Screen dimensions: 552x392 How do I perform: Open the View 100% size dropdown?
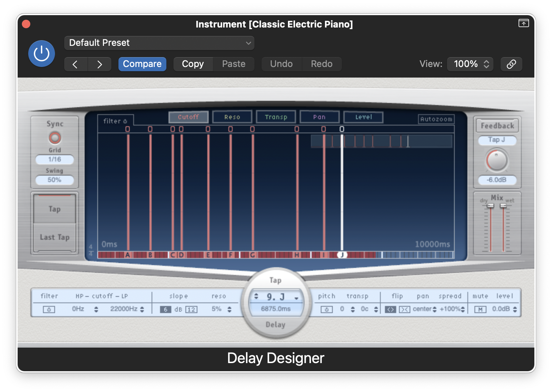click(470, 64)
